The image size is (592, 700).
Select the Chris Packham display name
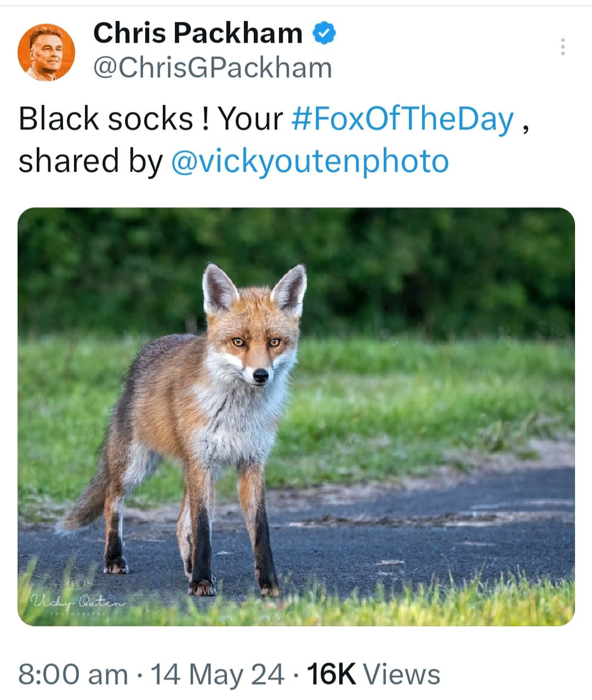pos(197,33)
